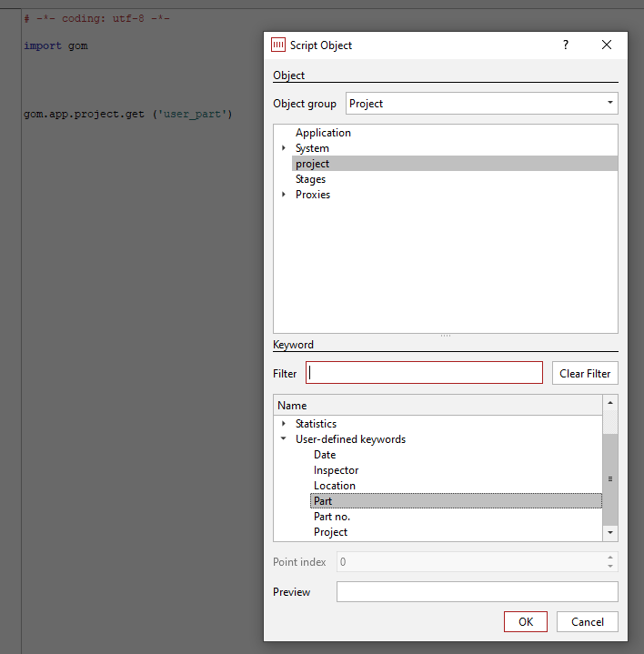Image resolution: width=644 pixels, height=654 pixels.
Task: Click inside the Filter text field
Action: [424, 373]
